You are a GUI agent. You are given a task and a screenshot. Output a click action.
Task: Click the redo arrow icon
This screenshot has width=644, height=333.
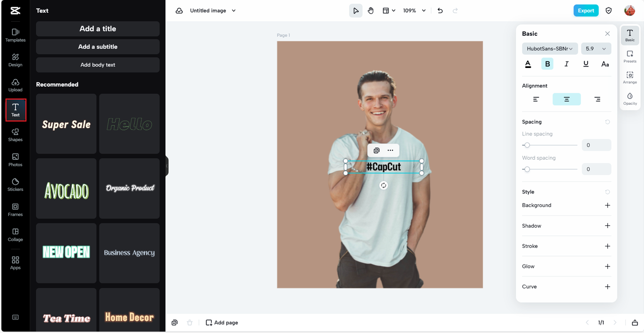click(455, 11)
